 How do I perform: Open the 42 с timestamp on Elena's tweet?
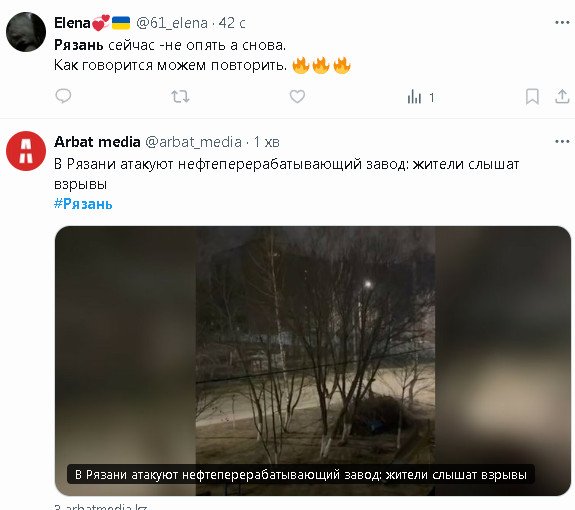tap(232, 23)
